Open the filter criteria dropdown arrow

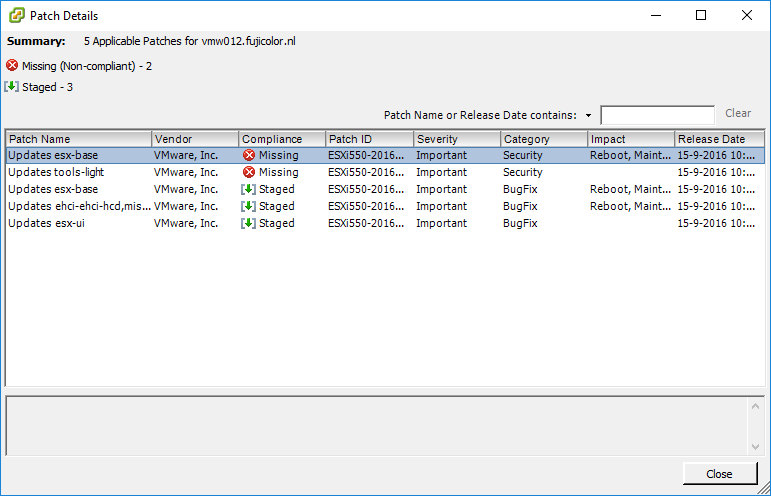588,116
